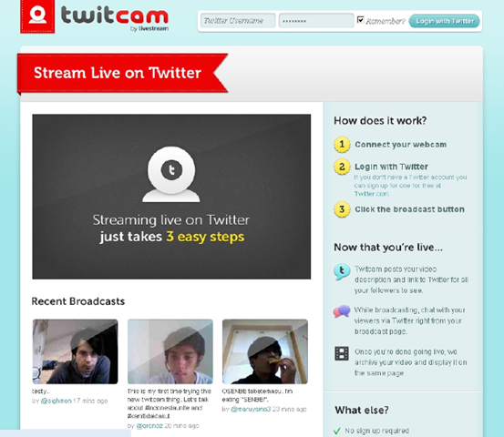504x437 pixels.
Task: Click the green checkmark by 'No sign up required'
Action: [x=337, y=431]
